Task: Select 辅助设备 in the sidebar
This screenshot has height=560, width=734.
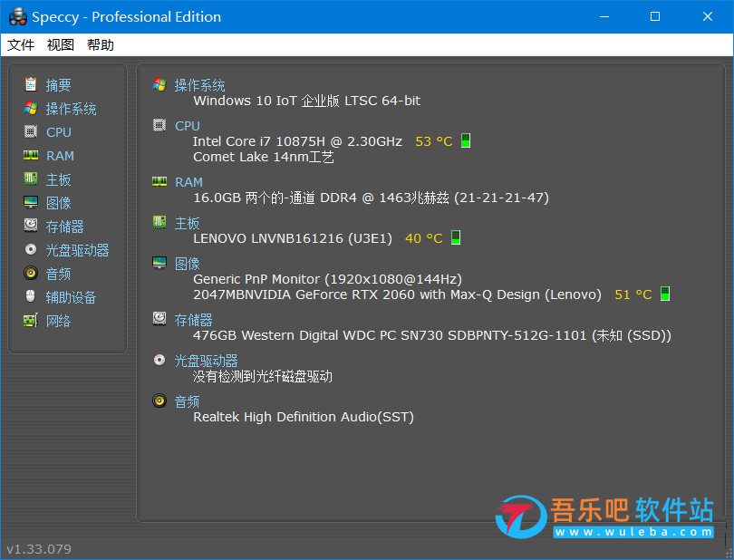Action: click(71, 297)
